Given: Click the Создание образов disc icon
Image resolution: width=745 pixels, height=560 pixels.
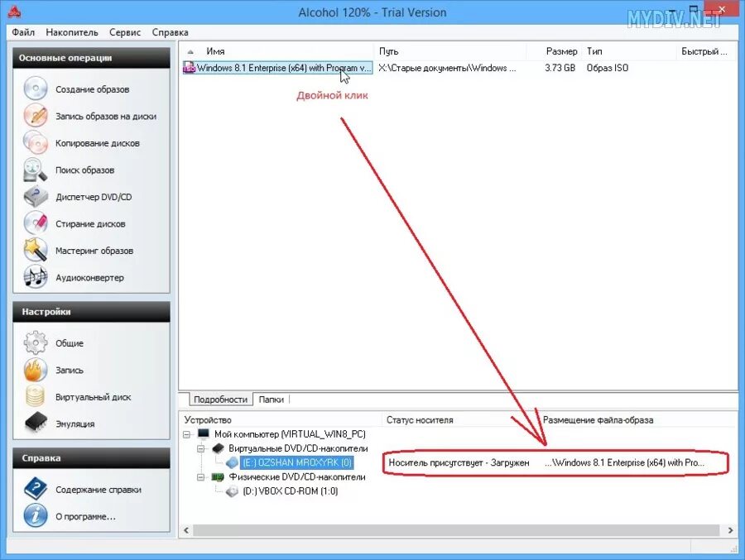Looking at the screenshot, I should click(36, 89).
